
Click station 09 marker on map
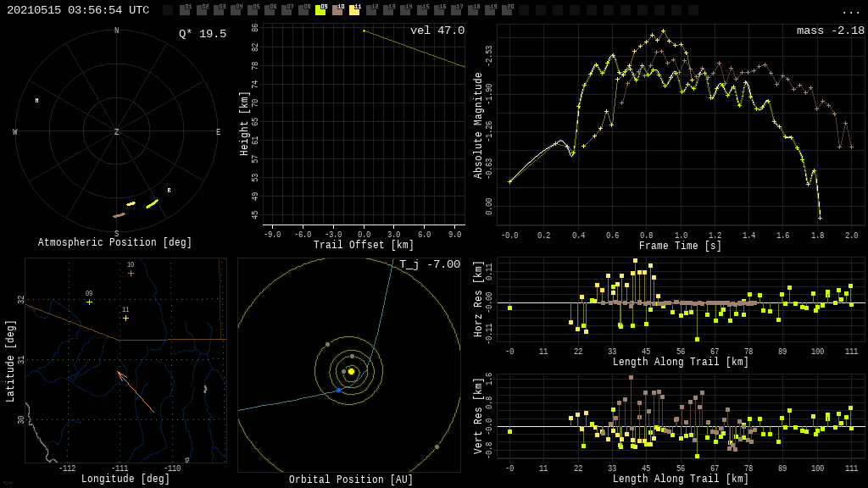pos(89,302)
